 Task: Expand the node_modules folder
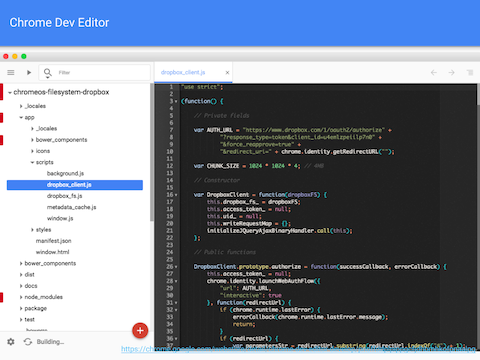(21, 297)
